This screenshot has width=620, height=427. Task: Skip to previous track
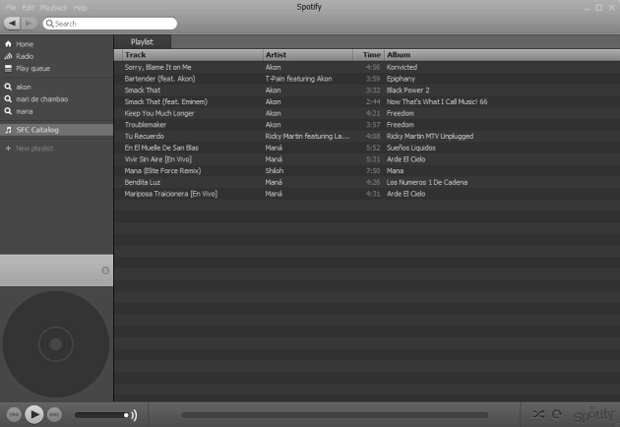(14, 414)
